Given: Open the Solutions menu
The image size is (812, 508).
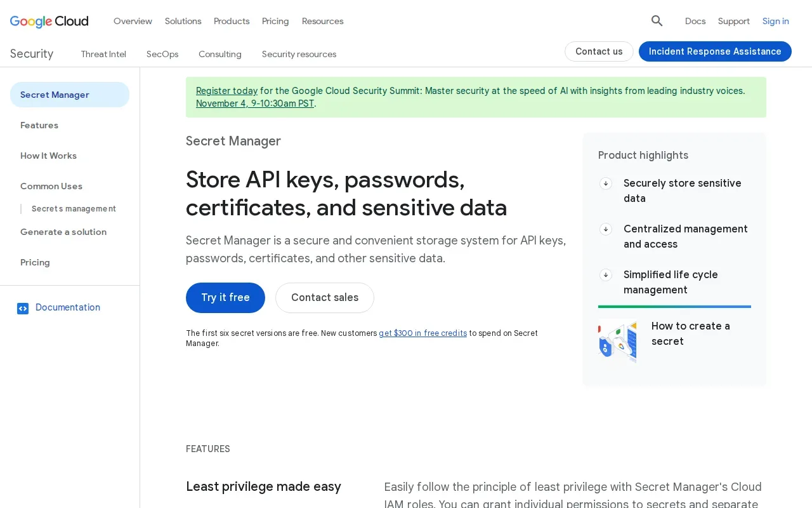Looking at the screenshot, I should tap(183, 21).
